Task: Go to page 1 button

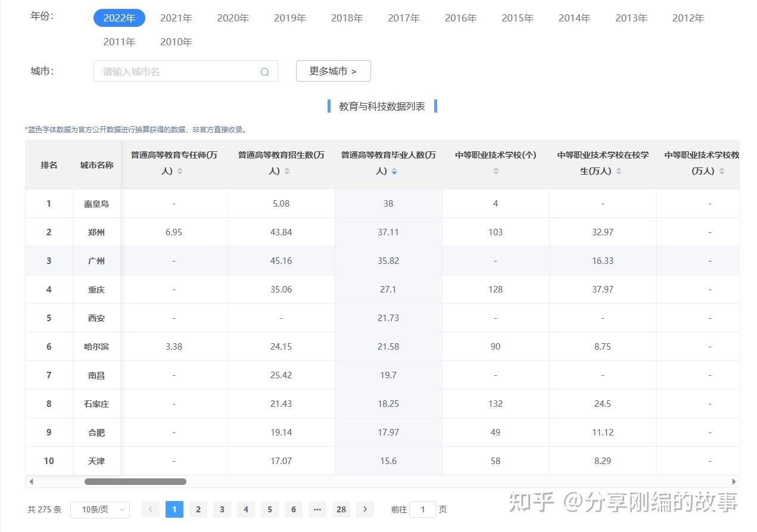Action: click(175, 509)
